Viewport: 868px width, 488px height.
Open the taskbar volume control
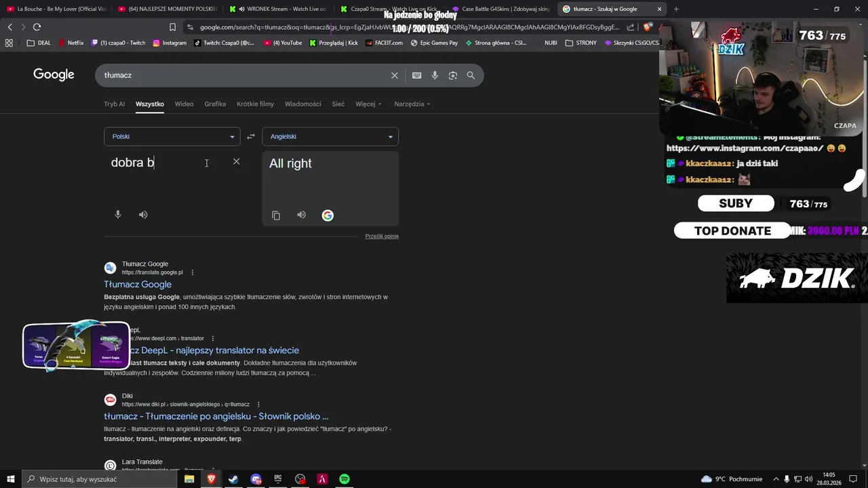click(x=808, y=479)
